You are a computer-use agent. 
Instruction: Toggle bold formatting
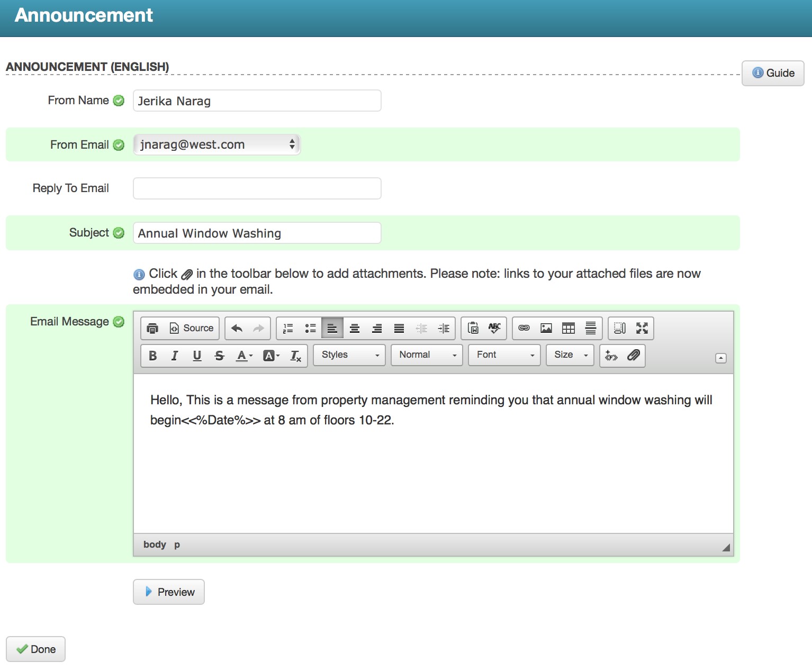[153, 356]
